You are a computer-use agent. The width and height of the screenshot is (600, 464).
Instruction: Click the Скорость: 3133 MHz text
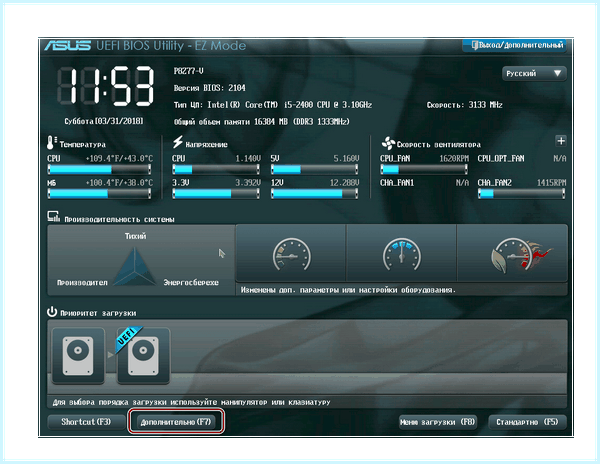(x=465, y=105)
